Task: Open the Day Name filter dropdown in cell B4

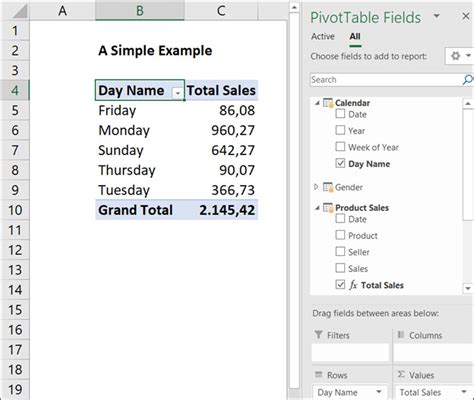Action: 178,93
